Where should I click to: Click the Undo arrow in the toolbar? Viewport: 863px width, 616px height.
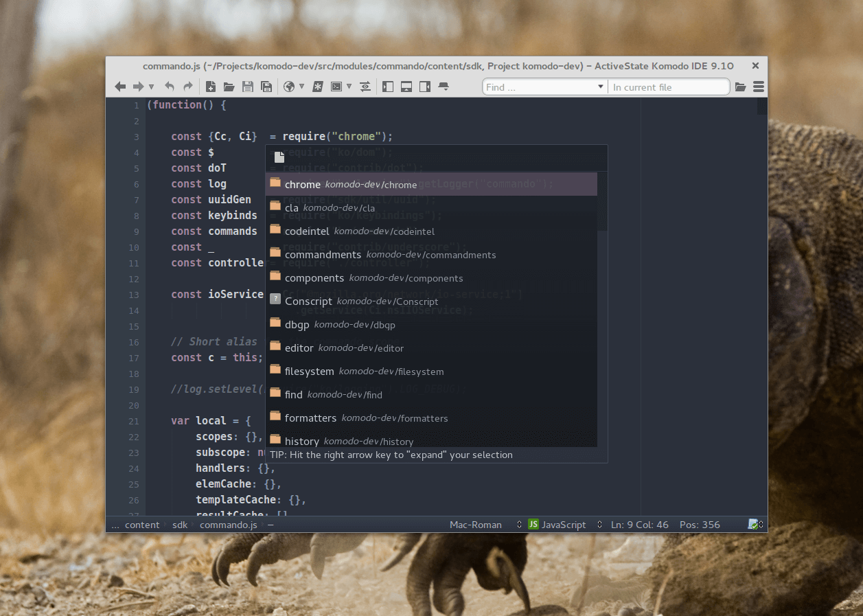(x=169, y=87)
